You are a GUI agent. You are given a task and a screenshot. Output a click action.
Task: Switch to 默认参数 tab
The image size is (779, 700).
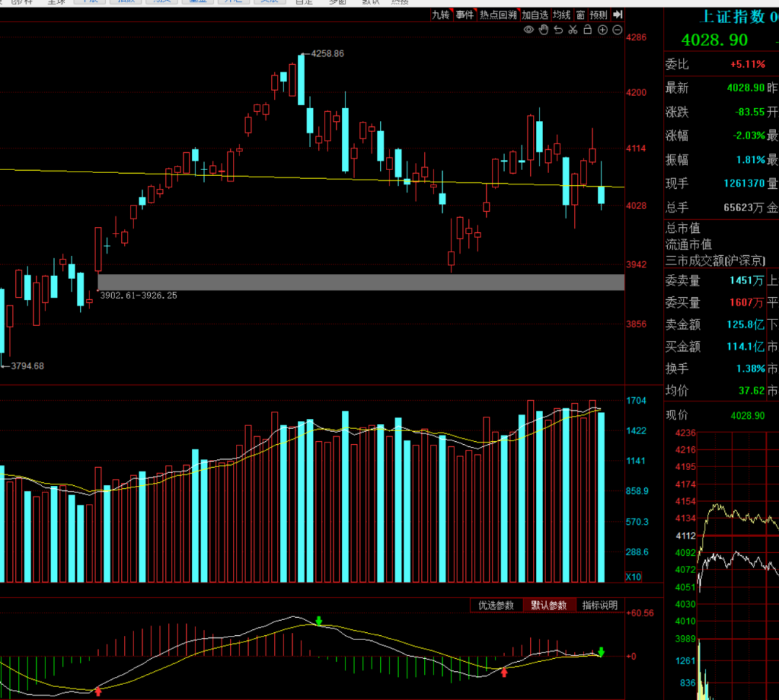click(x=548, y=605)
